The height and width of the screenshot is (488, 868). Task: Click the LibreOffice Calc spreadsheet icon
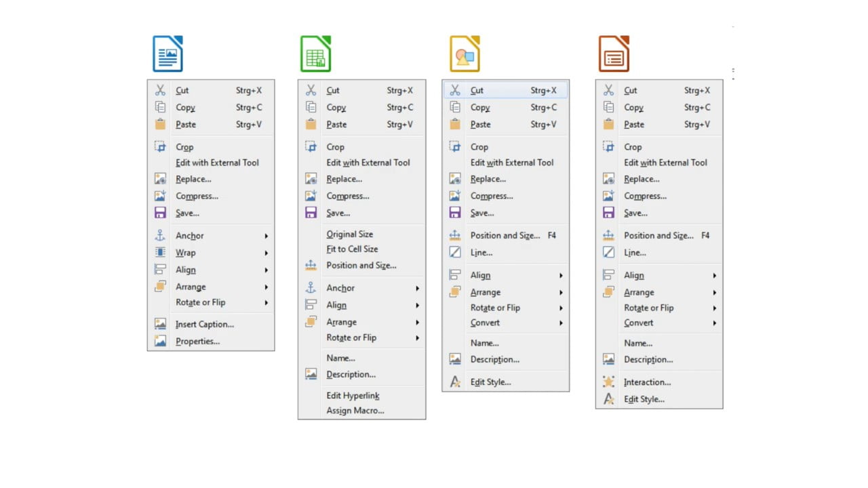[x=316, y=54]
